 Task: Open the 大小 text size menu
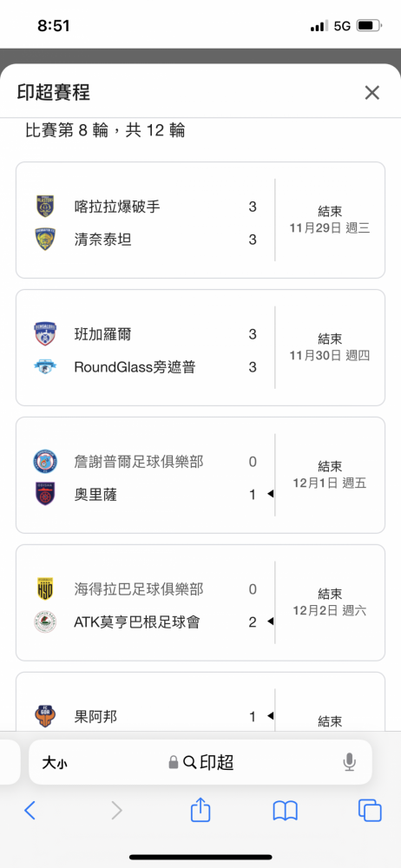[55, 763]
